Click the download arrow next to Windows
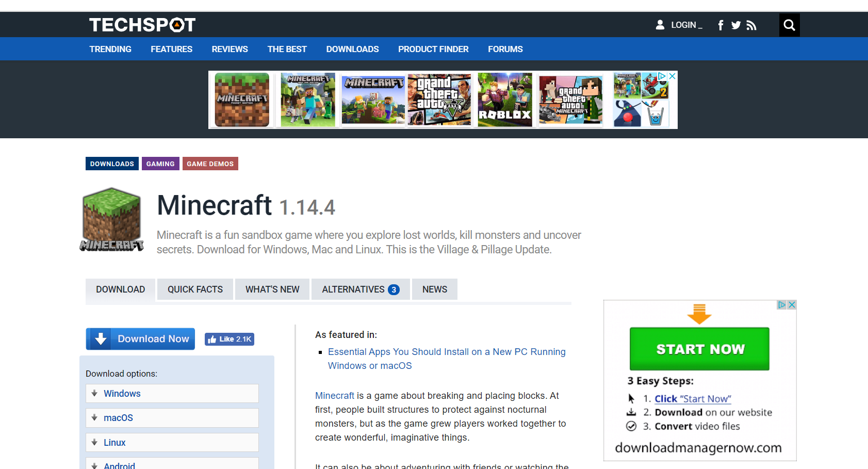Image resolution: width=868 pixels, height=469 pixels. pos(94,393)
